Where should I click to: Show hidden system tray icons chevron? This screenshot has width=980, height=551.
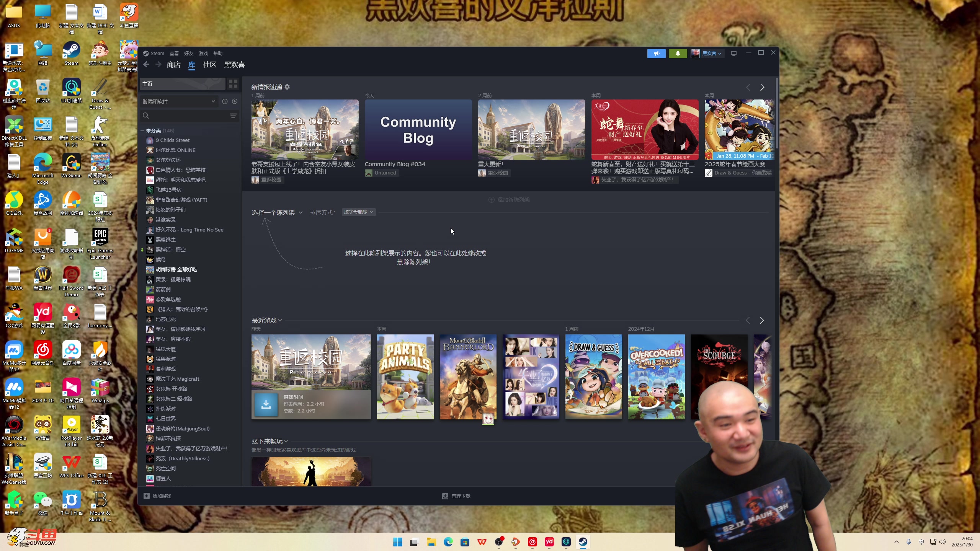896,542
